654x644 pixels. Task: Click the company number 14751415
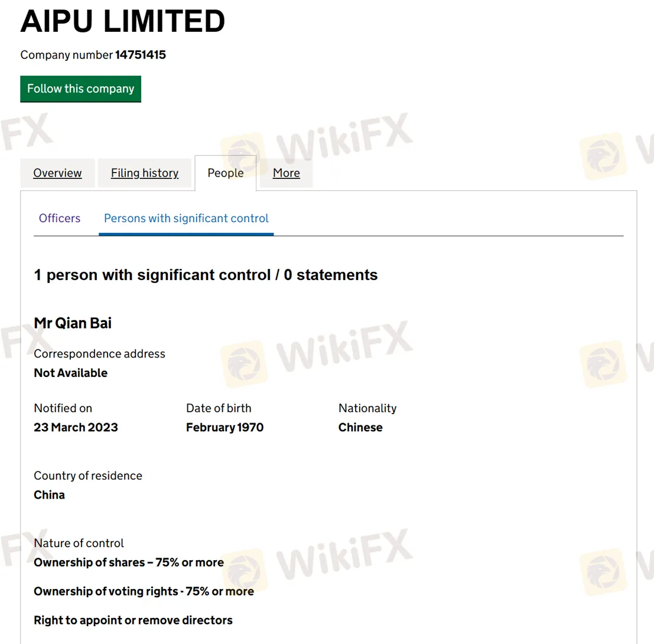pos(140,55)
